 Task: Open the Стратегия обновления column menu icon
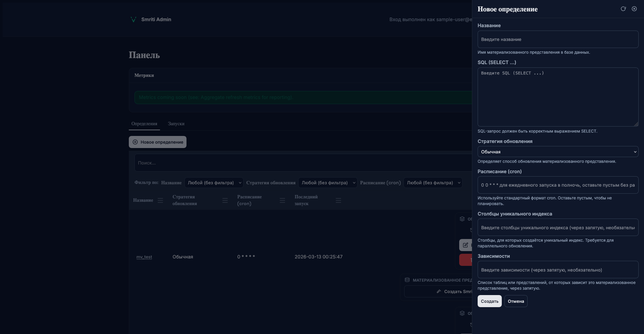225,200
